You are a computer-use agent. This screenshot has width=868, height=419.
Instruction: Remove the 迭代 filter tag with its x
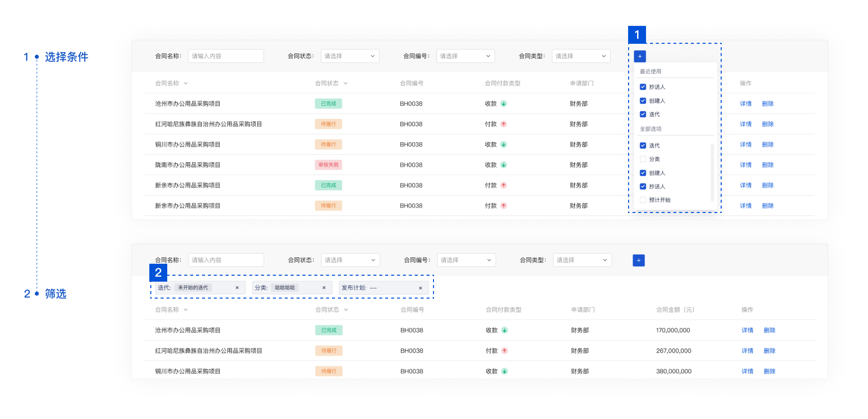pyautogui.click(x=237, y=288)
